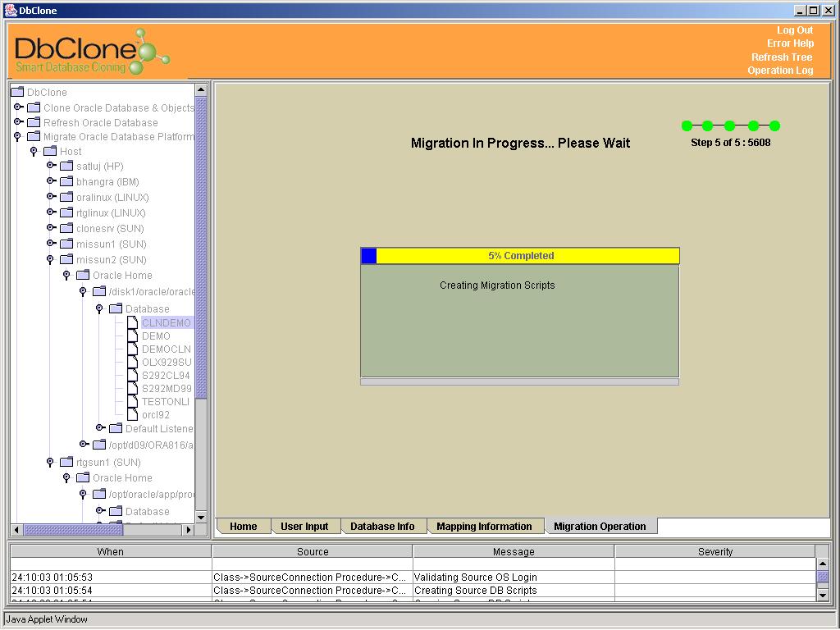Click the tree panel scroll-down arrow
The width and height of the screenshot is (840, 630).
tap(201, 517)
